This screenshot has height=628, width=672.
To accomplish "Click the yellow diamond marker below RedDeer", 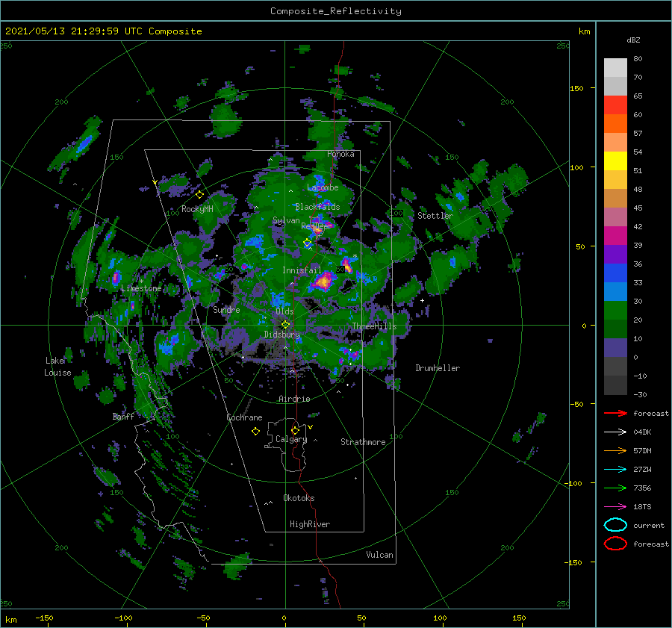I will point(308,243).
